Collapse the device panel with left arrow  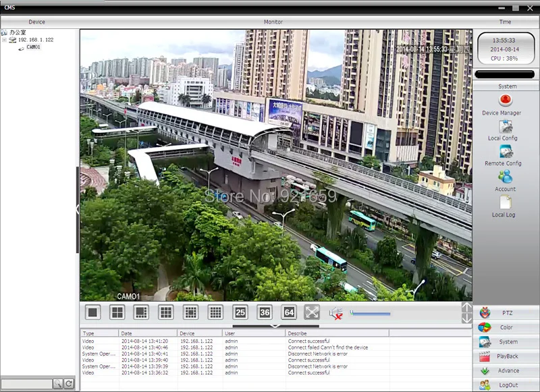click(x=78, y=210)
